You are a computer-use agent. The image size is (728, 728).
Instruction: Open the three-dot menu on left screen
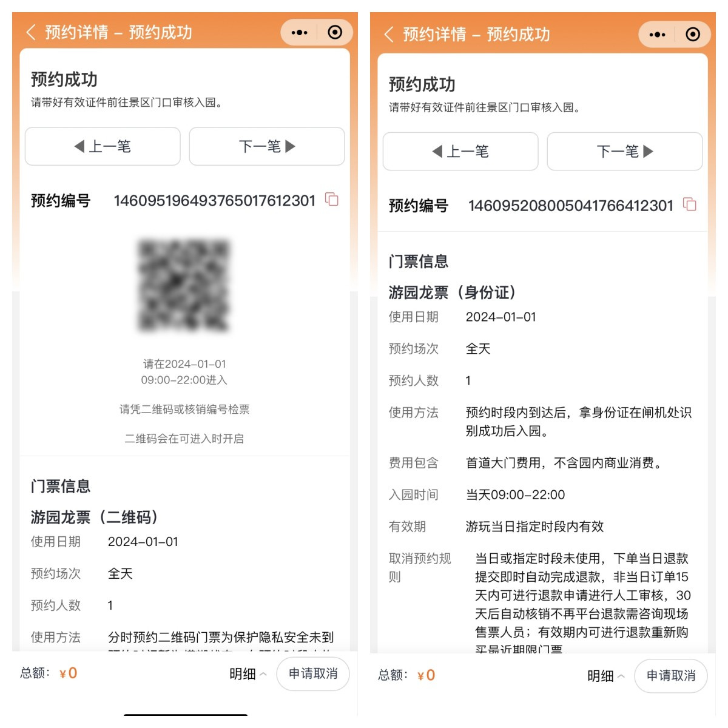[299, 32]
